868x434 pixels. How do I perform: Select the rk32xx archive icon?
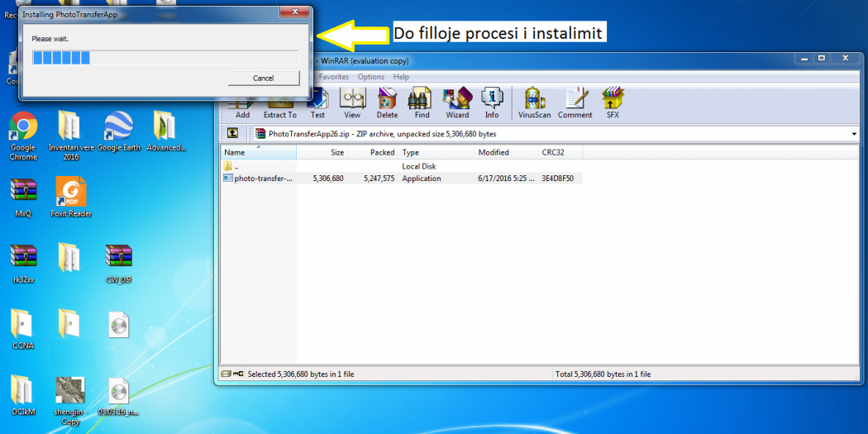tap(23, 264)
